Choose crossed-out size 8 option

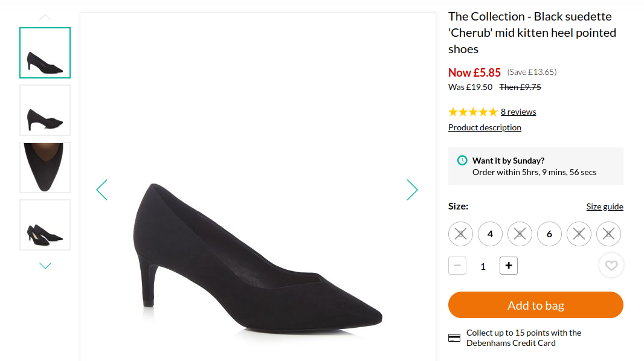click(608, 234)
